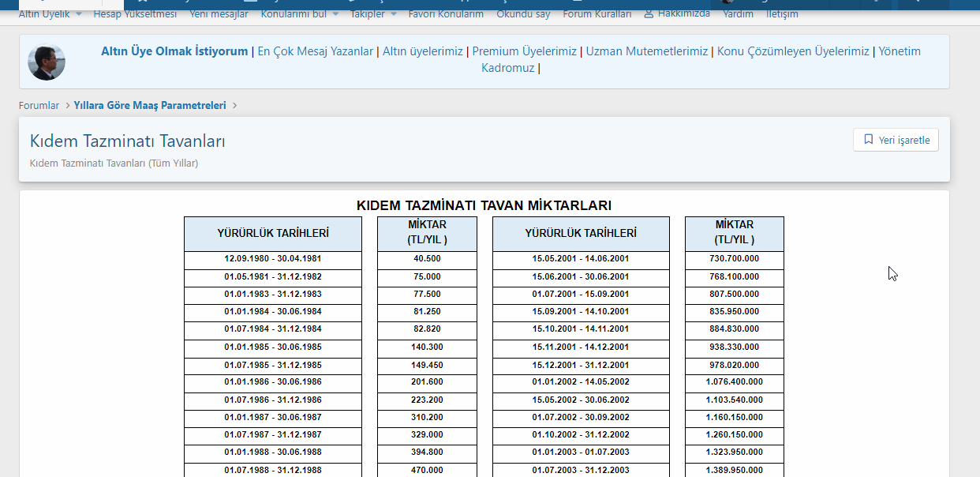980x477 pixels.
Task: Visit the Premium Üyelerimiz link
Action: point(525,51)
